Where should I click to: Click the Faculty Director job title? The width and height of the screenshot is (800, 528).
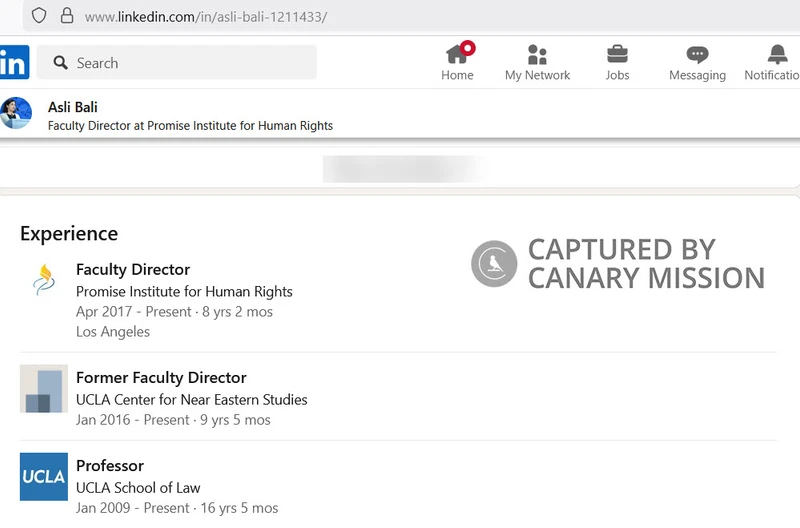133,269
